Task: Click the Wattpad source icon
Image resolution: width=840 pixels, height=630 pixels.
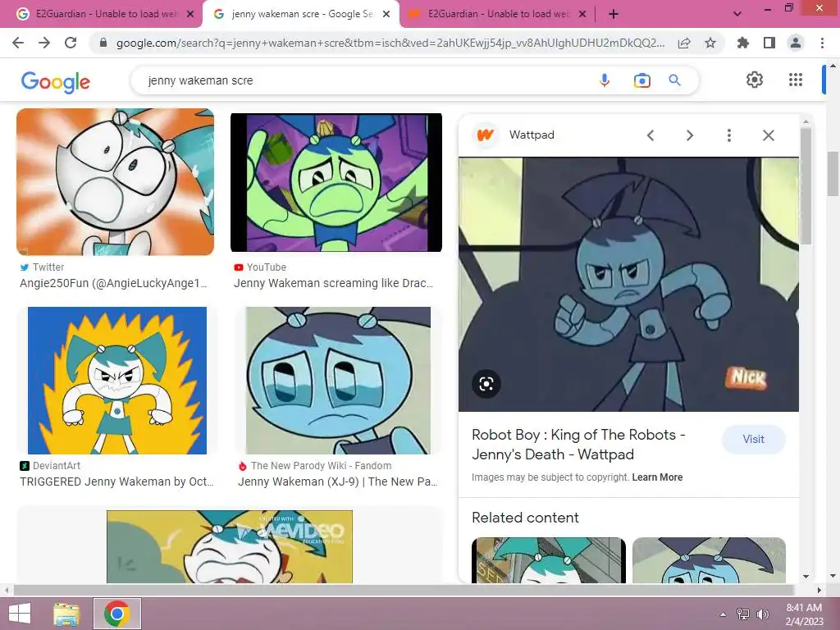Action: coord(485,135)
